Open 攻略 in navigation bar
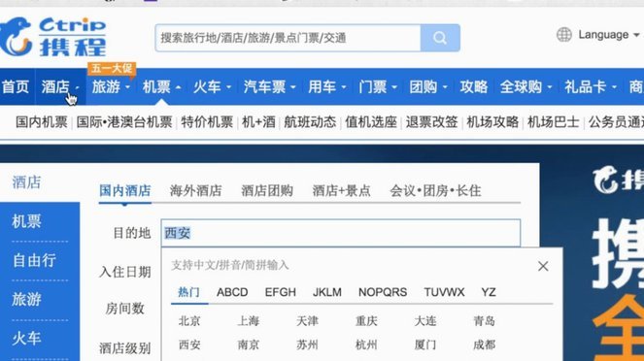The height and width of the screenshot is (361, 644). [x=474, y=87]
